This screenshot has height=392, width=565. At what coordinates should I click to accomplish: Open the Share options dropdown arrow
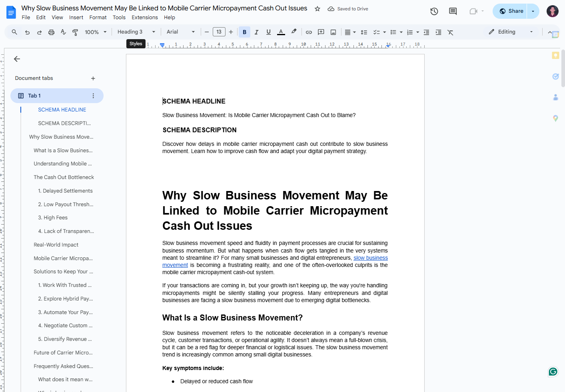(533, 11)
